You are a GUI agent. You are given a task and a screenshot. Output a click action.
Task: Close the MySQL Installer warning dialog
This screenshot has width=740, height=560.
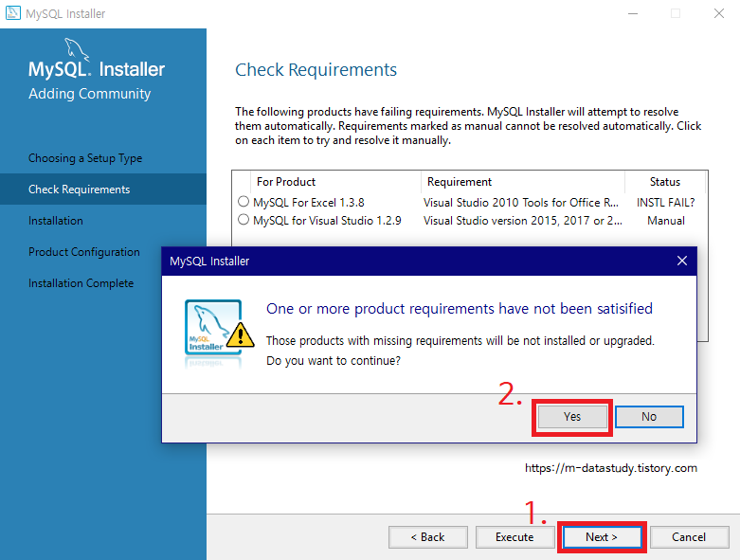[681, 261]
